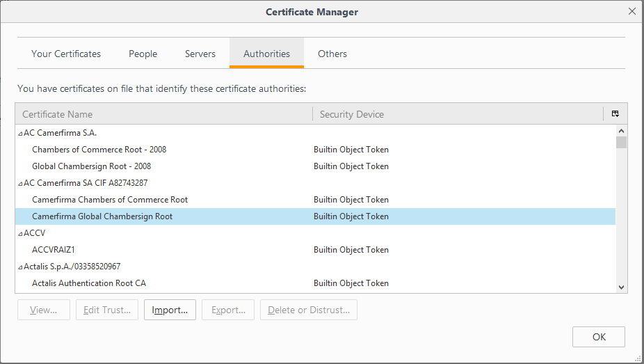Click the Actalis S.p.A./03358520967 label
Screen dimensions: 644x364
tap(72, 267)
